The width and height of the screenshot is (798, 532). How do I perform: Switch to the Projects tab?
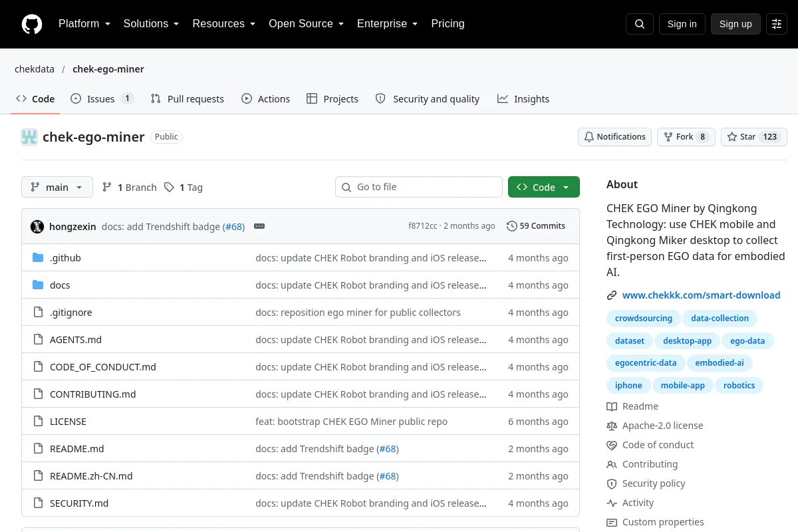332,99
